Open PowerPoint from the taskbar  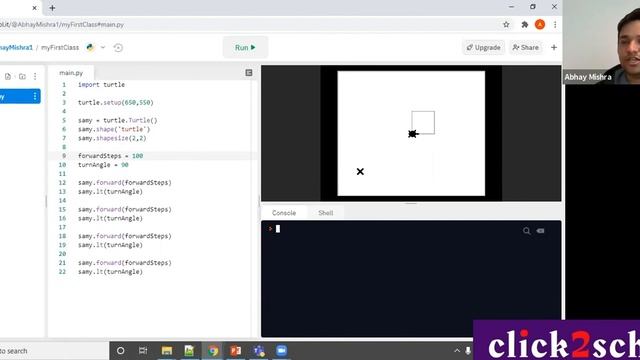pyautogui.click(x=236, y=351)
